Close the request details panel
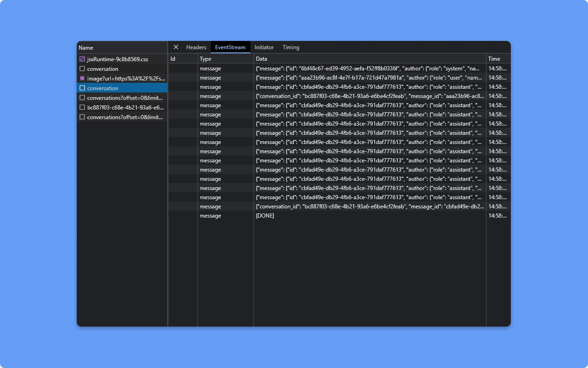The image size is (588, 368). pos(175,47)
